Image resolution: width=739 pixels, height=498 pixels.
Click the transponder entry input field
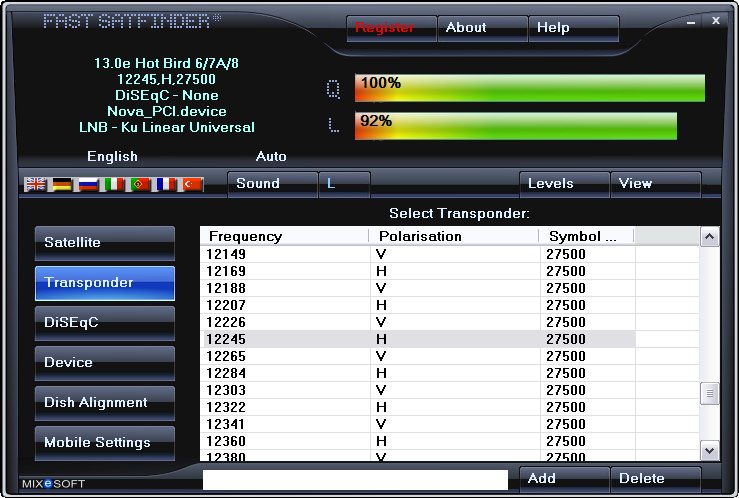click(x=355, y=480)
